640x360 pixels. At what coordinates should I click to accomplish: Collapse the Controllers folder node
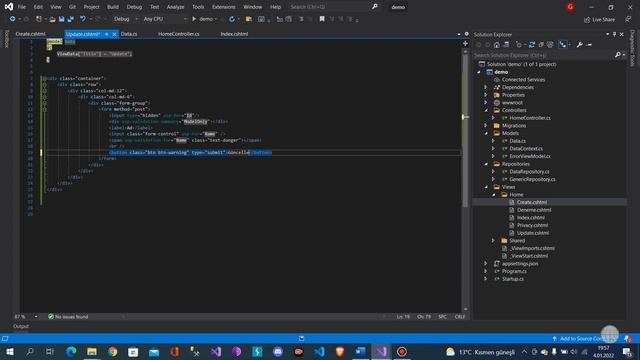click(x=486, y=111)
